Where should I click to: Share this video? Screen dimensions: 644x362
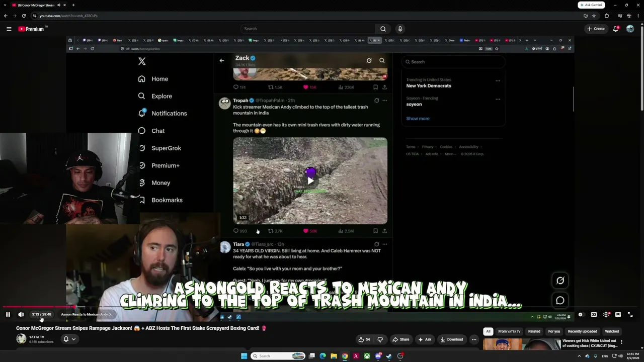click(400, 339)
